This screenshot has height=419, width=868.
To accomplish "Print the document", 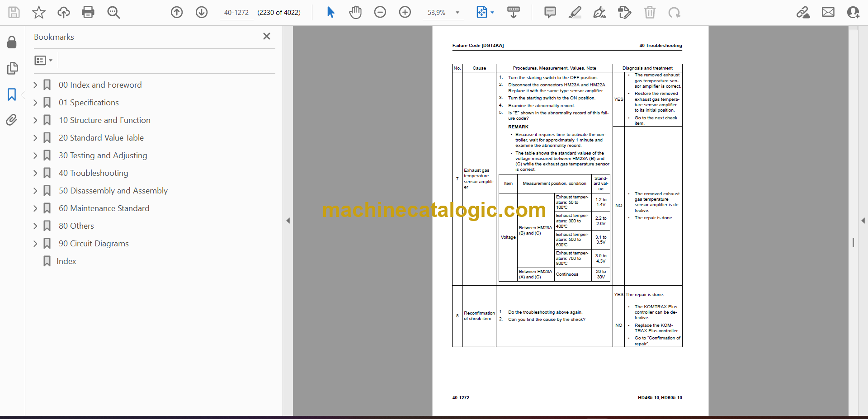I will (x=88, y=12).
